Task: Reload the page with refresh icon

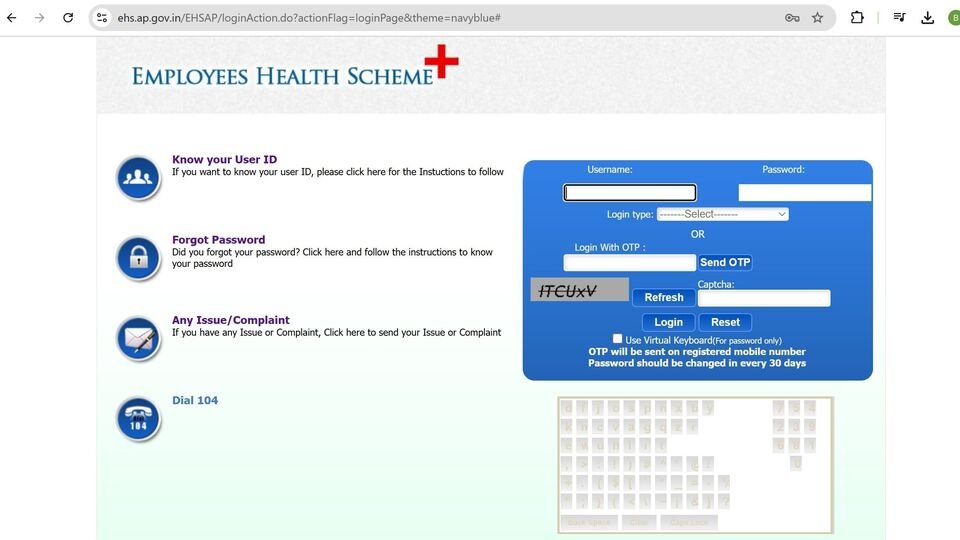Action: (x=68, y=18)
